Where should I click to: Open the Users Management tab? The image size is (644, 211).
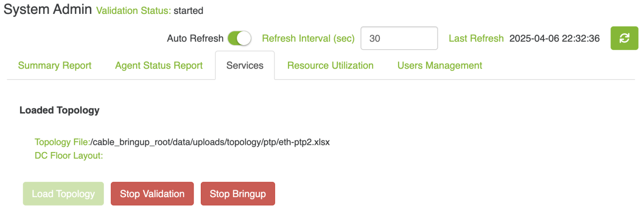pos(440,66)
